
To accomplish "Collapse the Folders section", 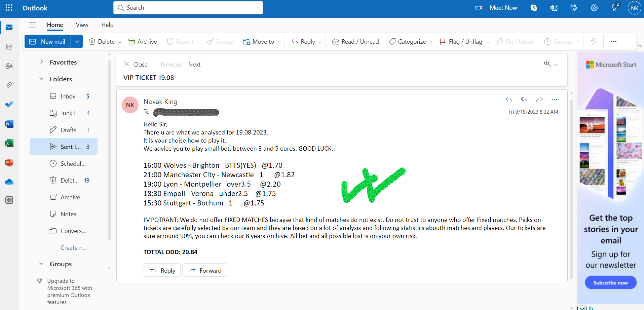I will 41,79.
